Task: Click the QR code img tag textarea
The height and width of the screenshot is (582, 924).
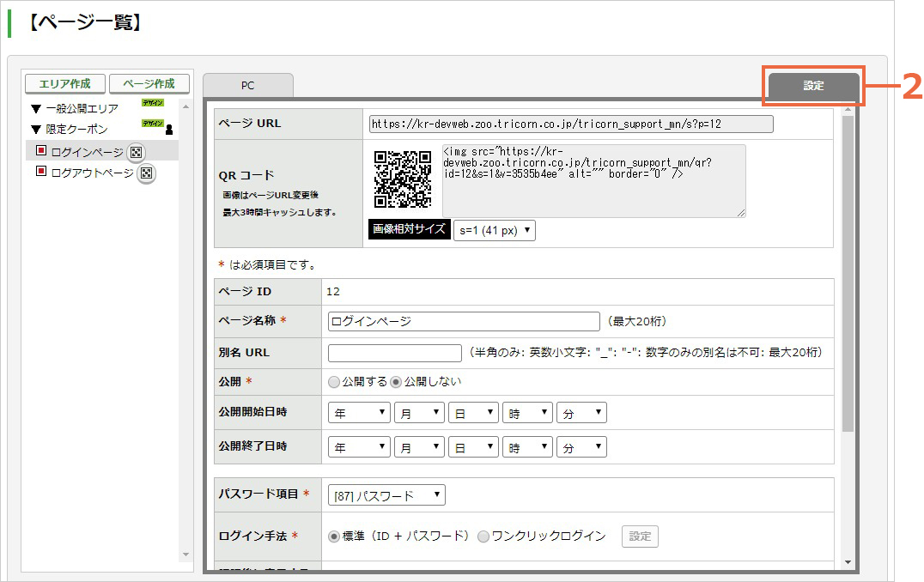Action: [594, 181]
